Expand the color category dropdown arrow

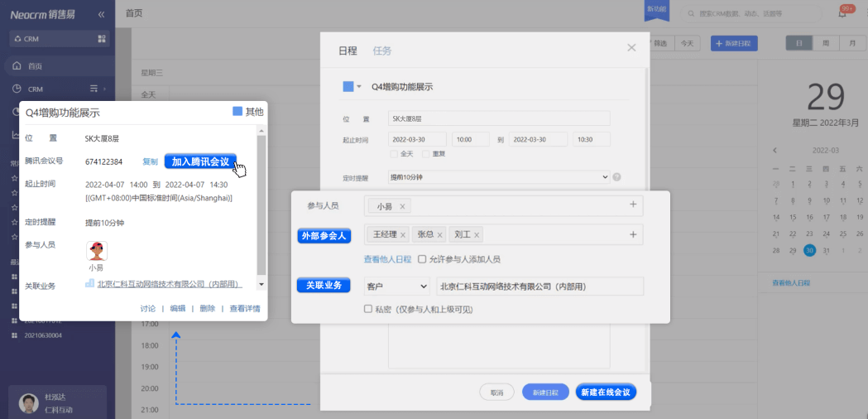(359, 87)
